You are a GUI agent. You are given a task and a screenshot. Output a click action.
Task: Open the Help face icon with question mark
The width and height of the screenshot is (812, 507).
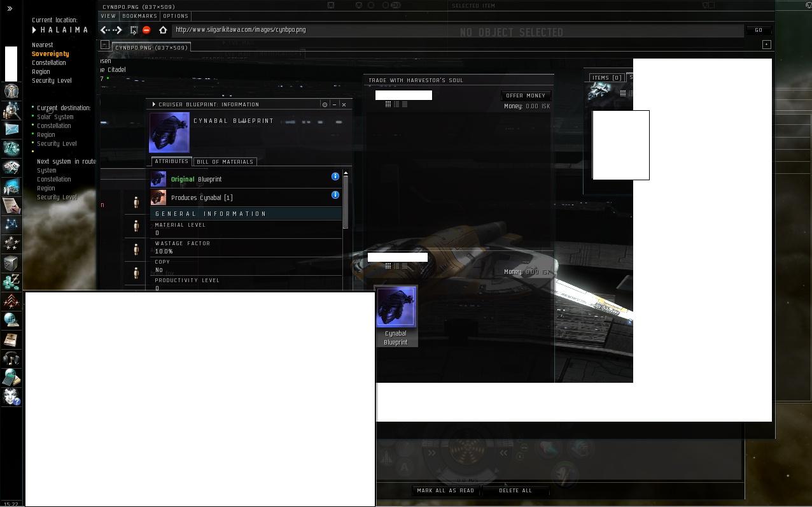tap(11, 397)
